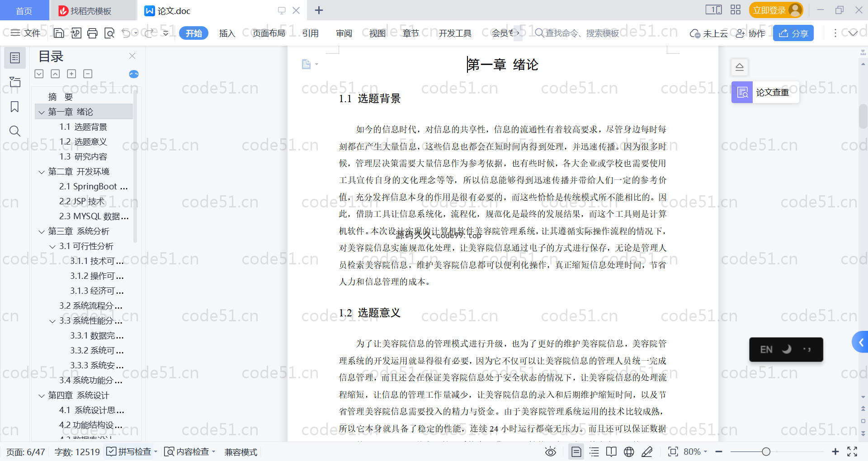Click the Print icon in quick toolbar
The height and width of the screenshot is (461, 868).
92,33
